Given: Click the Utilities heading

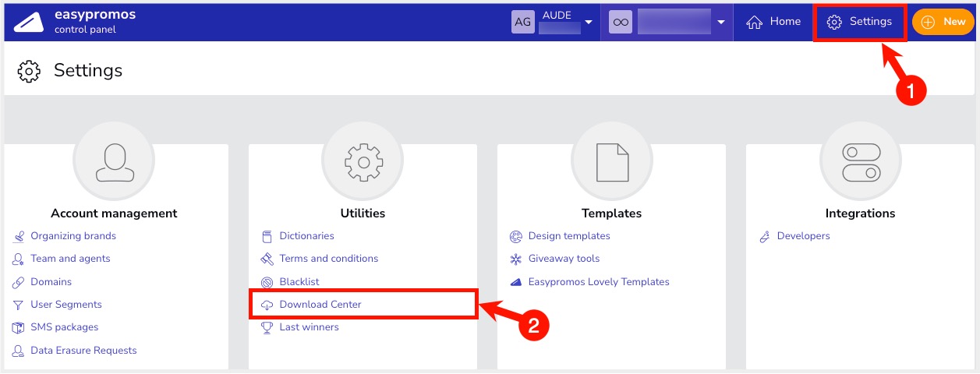Looking at the screenshot, I should click(x=363, y=213).
